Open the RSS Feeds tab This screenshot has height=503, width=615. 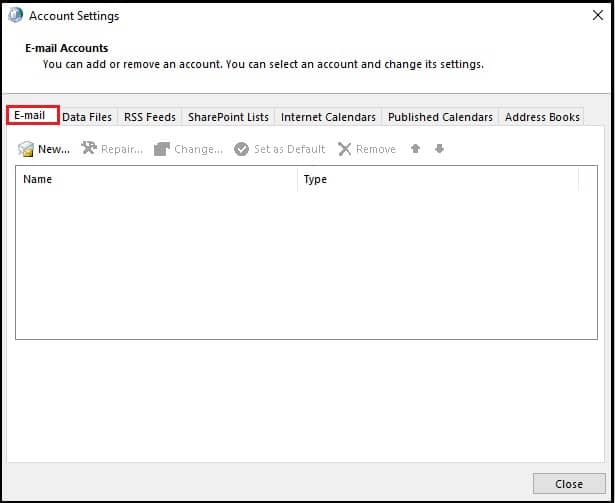coord(150,117)
